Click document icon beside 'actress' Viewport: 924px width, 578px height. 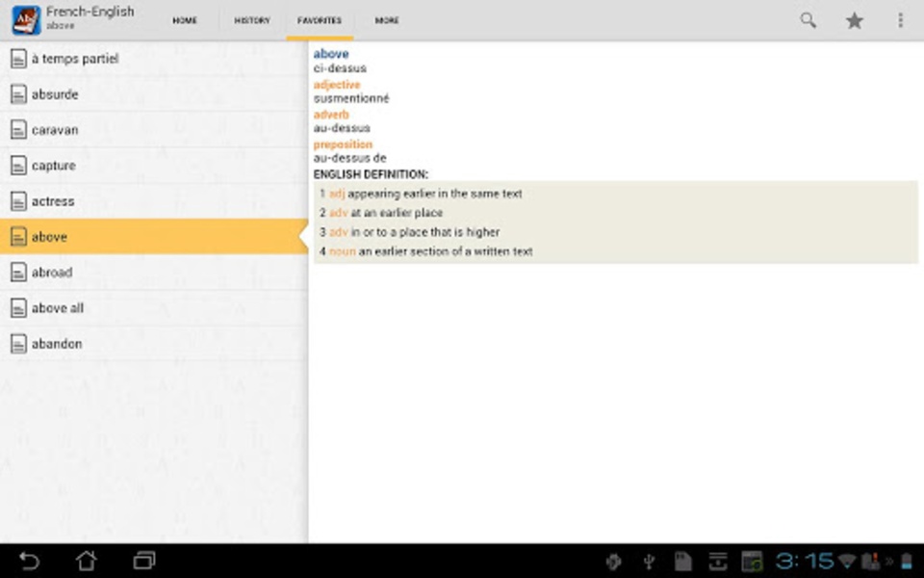(x=19, y=201)
